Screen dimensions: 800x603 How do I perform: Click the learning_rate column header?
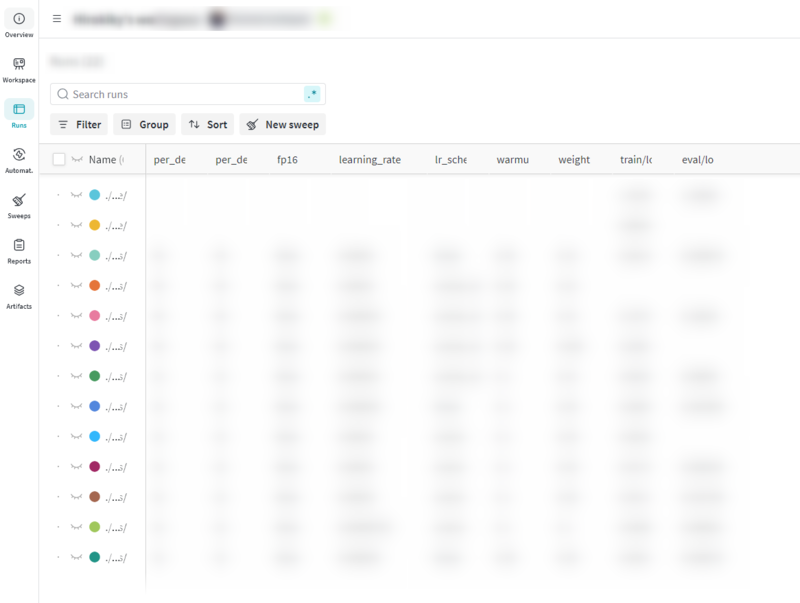tap(370, 160)
